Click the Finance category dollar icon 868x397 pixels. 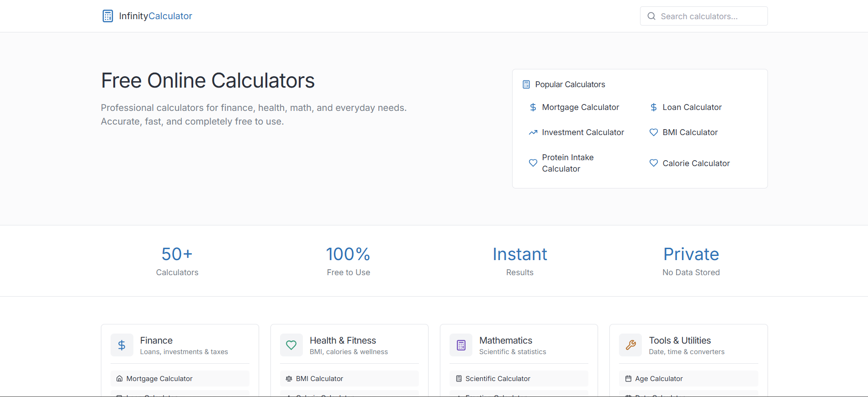(122, 345)
